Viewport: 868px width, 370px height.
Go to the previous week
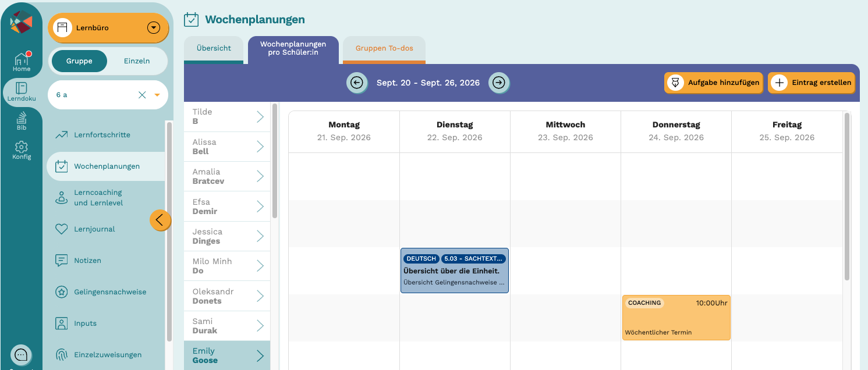coord(357,83)
